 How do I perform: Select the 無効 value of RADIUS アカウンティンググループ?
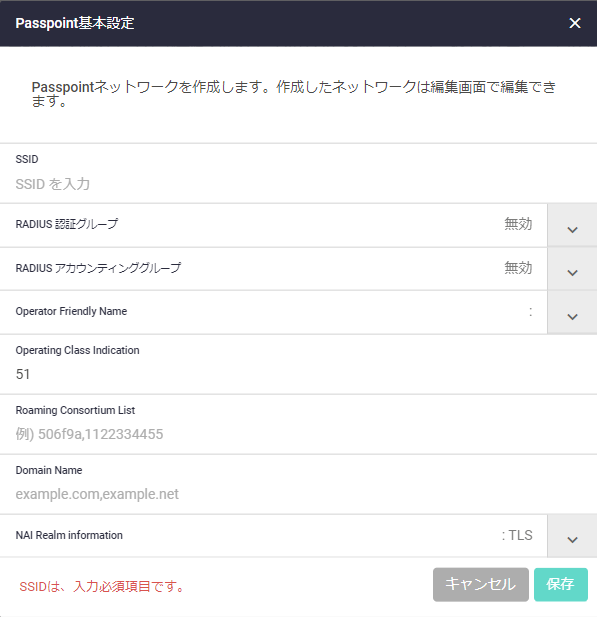coord(518,268)
